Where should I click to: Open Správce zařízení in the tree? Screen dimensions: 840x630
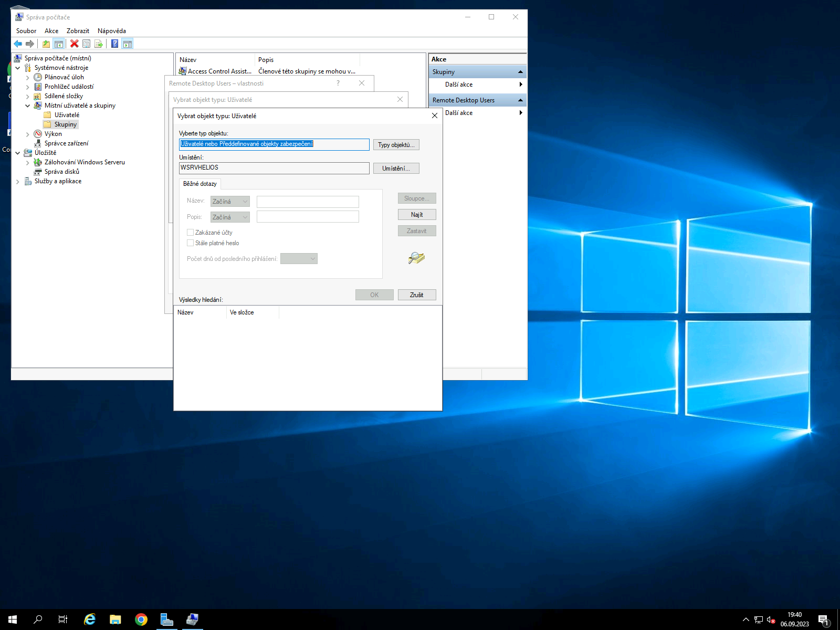(x=66, y=143)
